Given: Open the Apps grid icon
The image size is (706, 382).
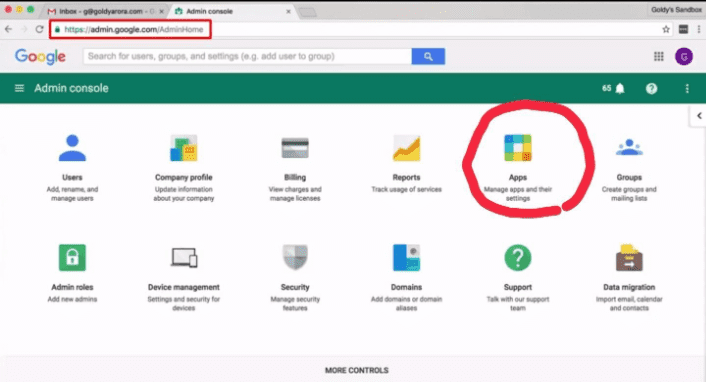Looking at the screenshot, I should click(x=518, y=148).
